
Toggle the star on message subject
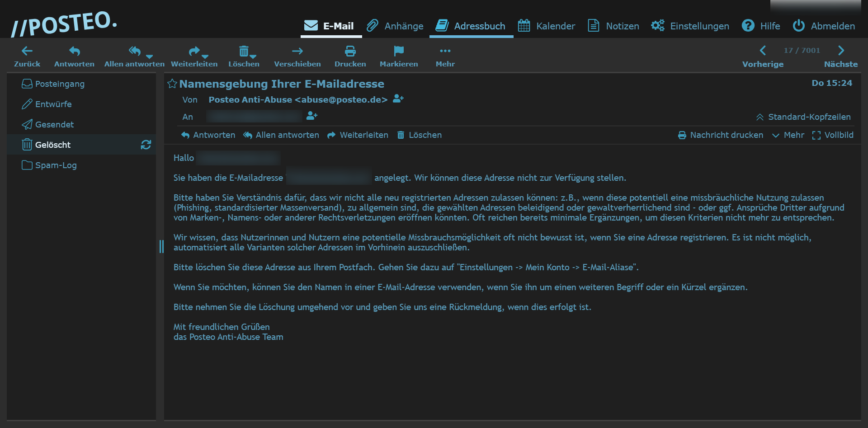point(172,84)
